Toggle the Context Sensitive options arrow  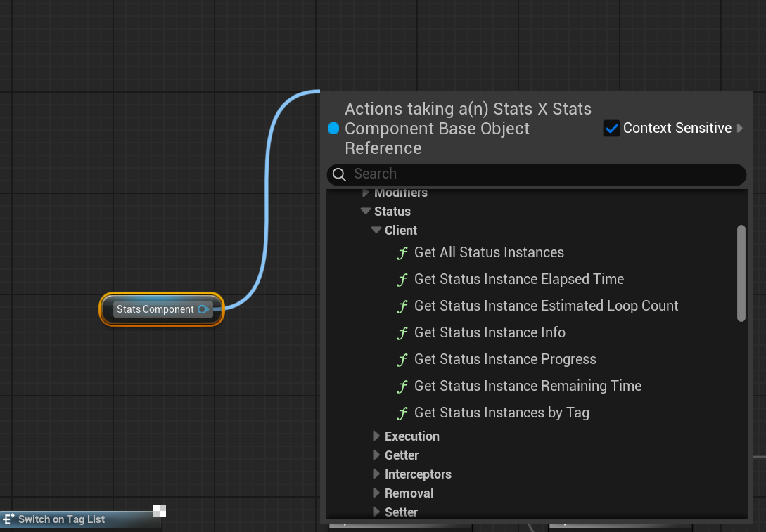coord(739,128)
